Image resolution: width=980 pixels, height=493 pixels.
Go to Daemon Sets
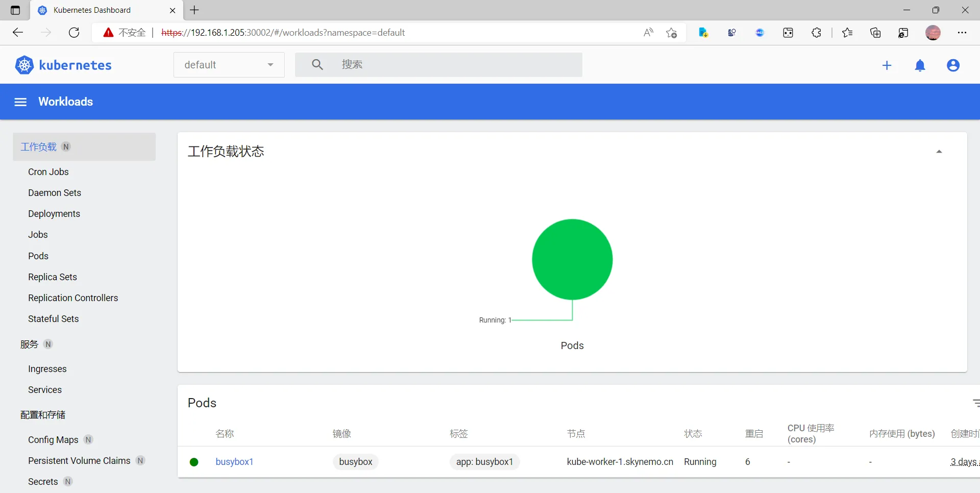click(x=55, y=193)
